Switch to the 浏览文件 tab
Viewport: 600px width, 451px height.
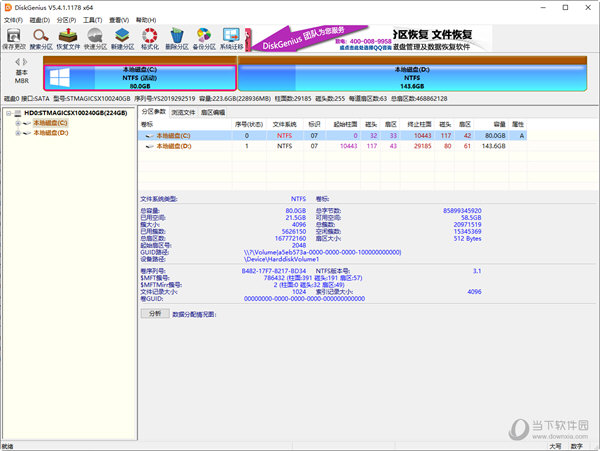[x=184, y=112]
